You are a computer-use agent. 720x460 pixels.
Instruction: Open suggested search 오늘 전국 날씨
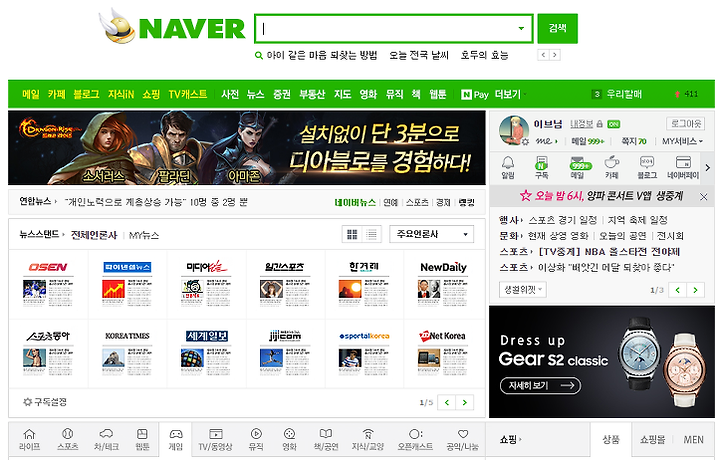tap(419, 56)
